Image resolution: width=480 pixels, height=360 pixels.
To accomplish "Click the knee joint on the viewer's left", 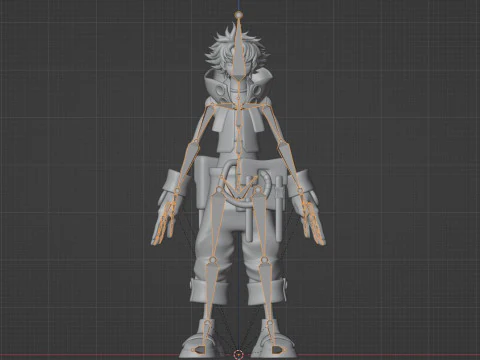I will click(213, 259).
